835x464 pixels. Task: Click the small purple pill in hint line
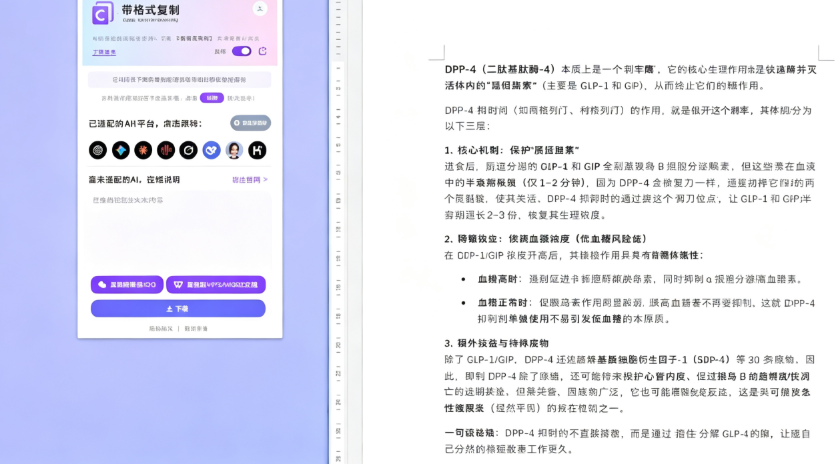[212, 98]
